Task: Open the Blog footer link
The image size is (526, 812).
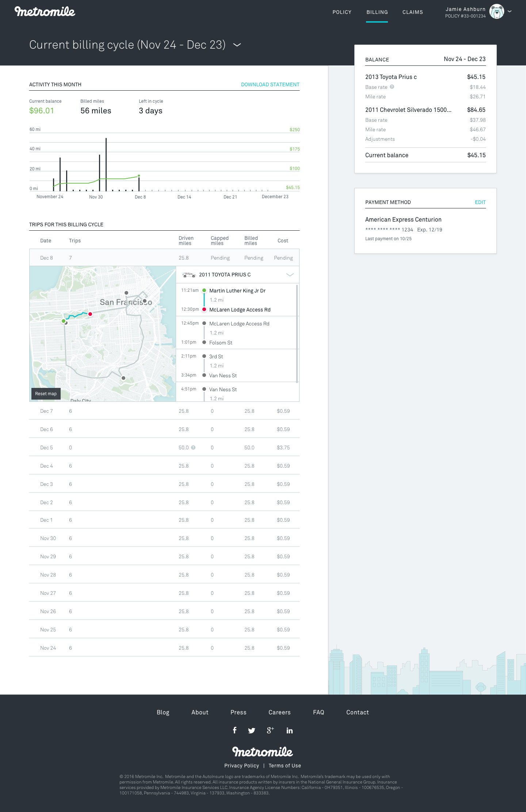Action: tap(163, 712)
